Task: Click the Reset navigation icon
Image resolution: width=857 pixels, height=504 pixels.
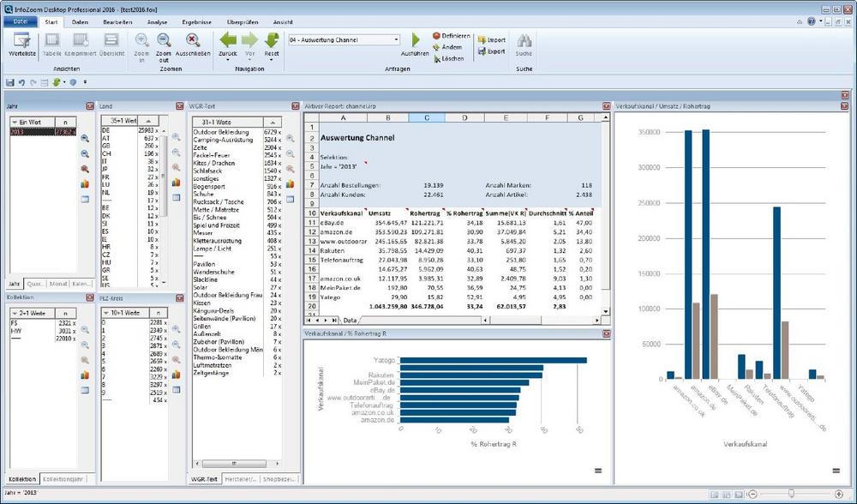Action: 272,40
